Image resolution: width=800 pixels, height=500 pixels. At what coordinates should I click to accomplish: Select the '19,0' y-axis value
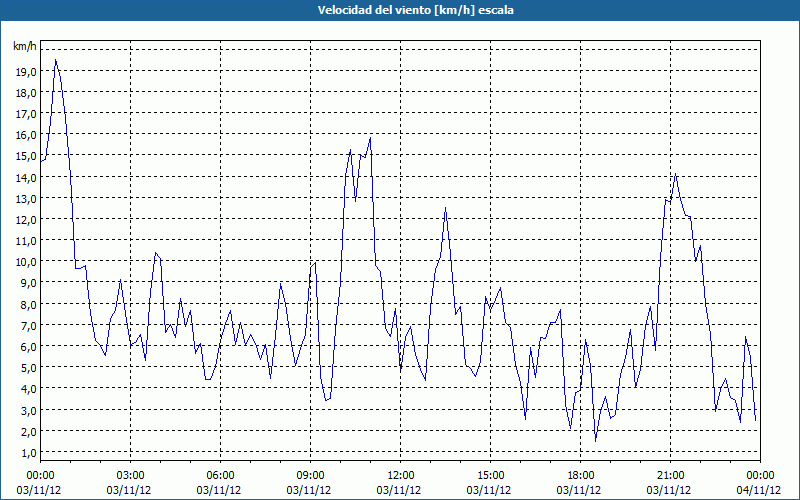[x=26, y=72]
